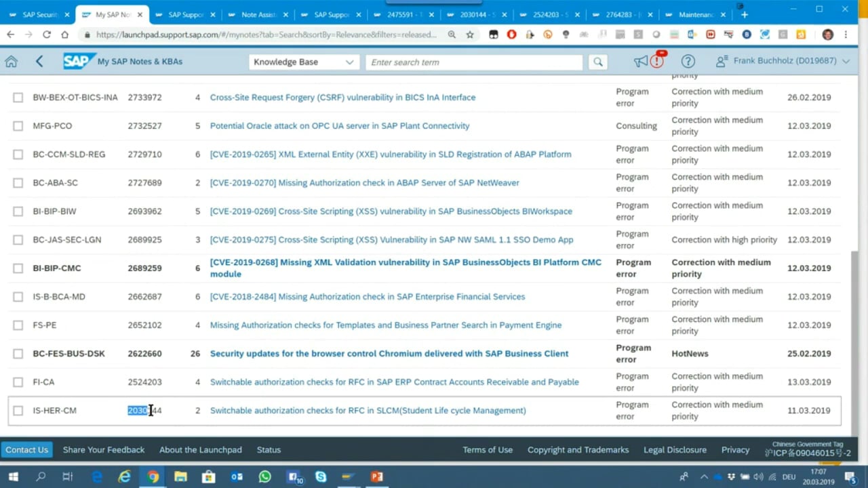Expand the Frank Buchholz user menu arrow
Screen dimensions: 868x488
[x=846, y=61]
